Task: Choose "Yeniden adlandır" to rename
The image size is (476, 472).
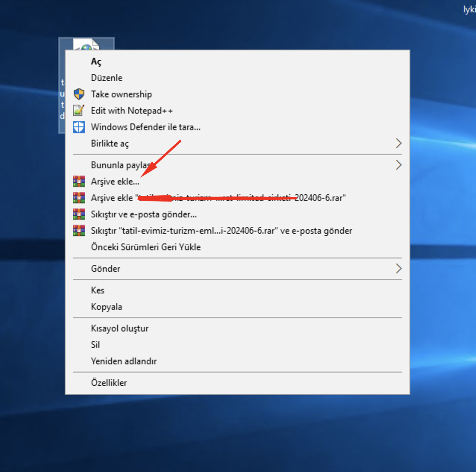Action: (x=124, y=361)
